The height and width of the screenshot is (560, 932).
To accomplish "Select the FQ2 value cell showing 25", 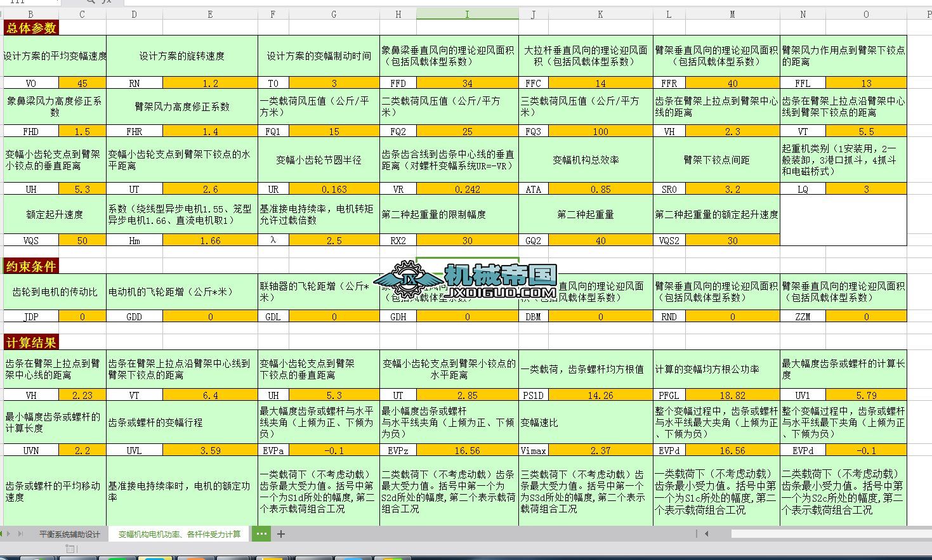I will (x=468, y=131).
